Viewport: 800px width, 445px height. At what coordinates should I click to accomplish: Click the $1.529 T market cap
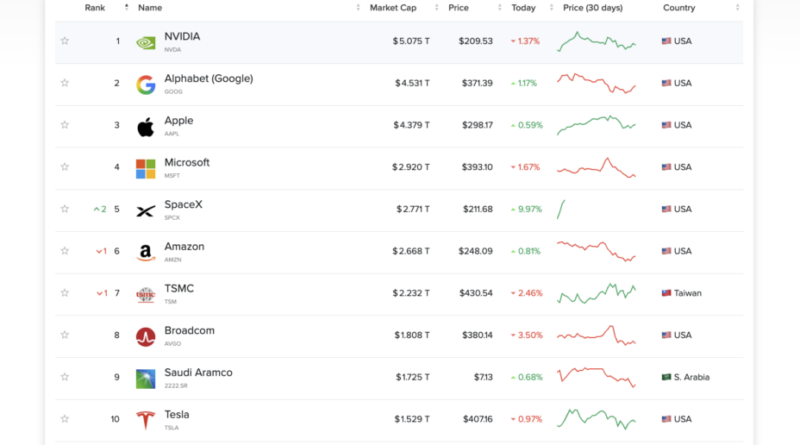412,419
